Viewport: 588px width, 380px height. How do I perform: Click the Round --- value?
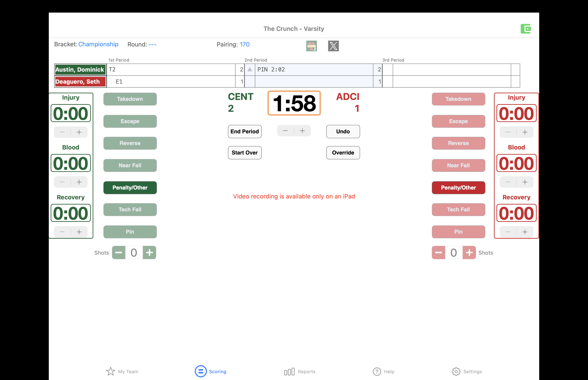[x=152, y=44]
